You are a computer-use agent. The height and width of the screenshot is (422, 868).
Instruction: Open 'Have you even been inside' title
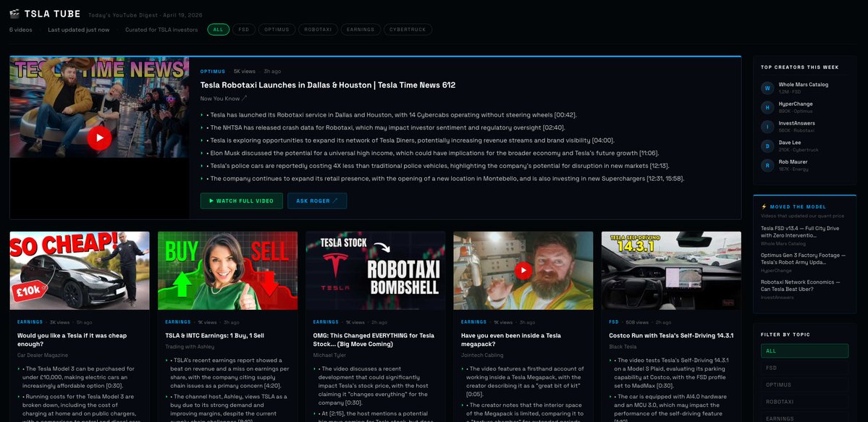click(x=511, y=339)
